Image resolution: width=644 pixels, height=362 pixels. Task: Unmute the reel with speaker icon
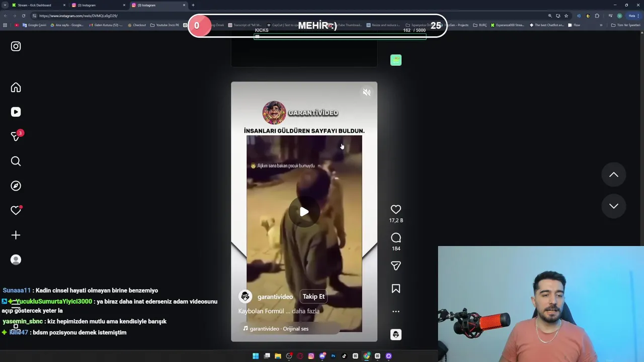[x=366, y=93]
